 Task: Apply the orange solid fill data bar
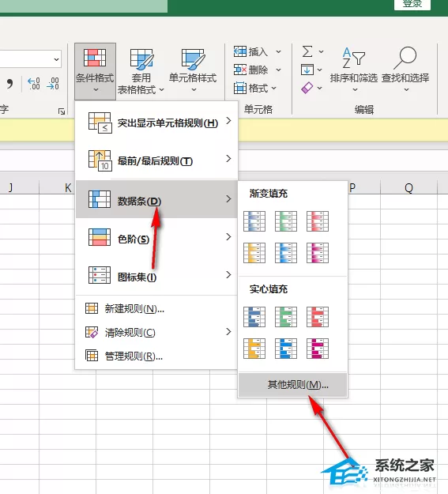[254, 349]
